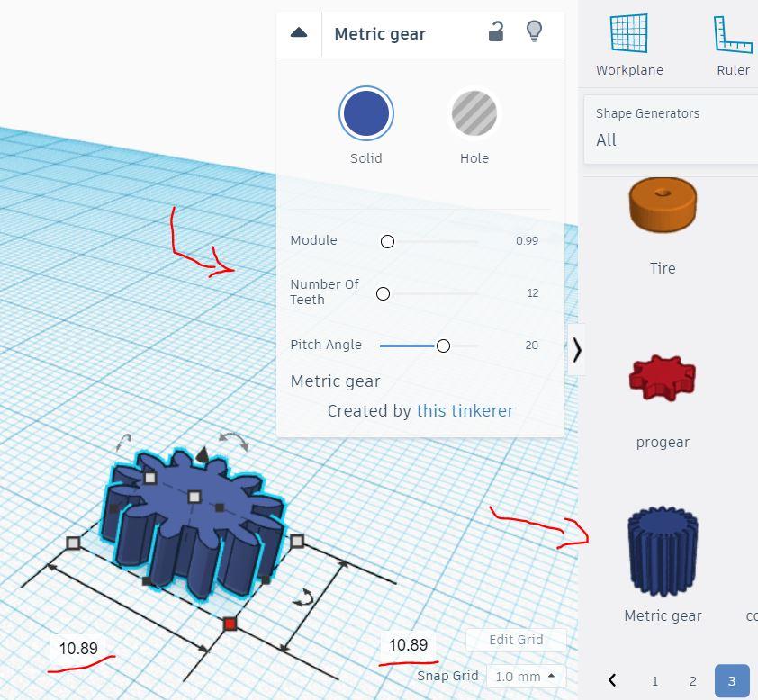Click the left white corner handle

tap(73, 543)
